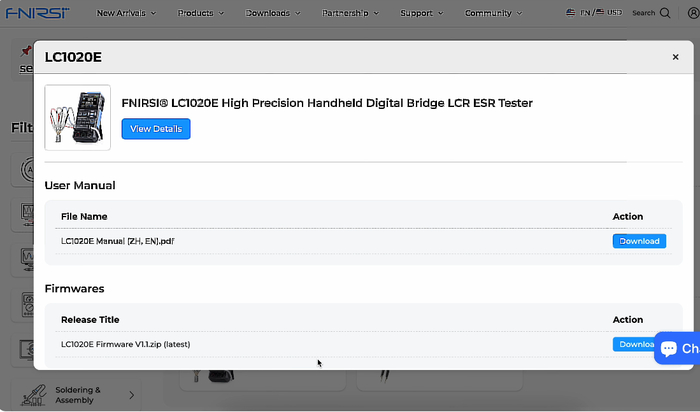Screen dimensions: 700x412
Task: Click the View Details button
Action: (x=155, y=129)
